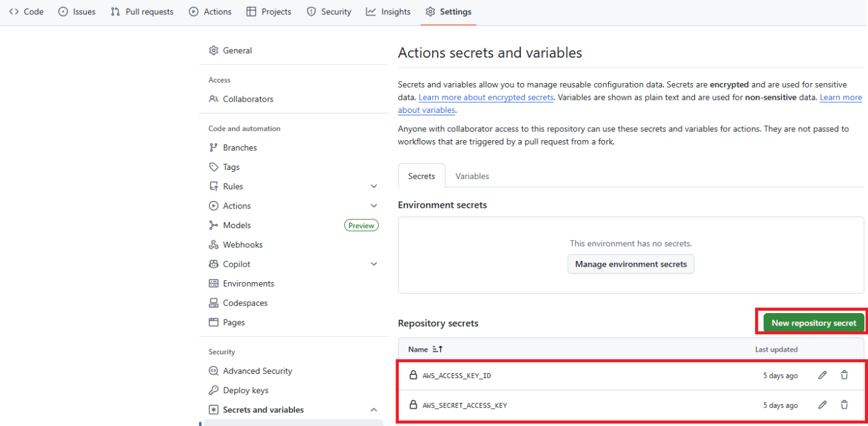Open the Insights repository tab
Viewport: 868px width, 426px height.
pyautogui.click(x=388, y=12)
